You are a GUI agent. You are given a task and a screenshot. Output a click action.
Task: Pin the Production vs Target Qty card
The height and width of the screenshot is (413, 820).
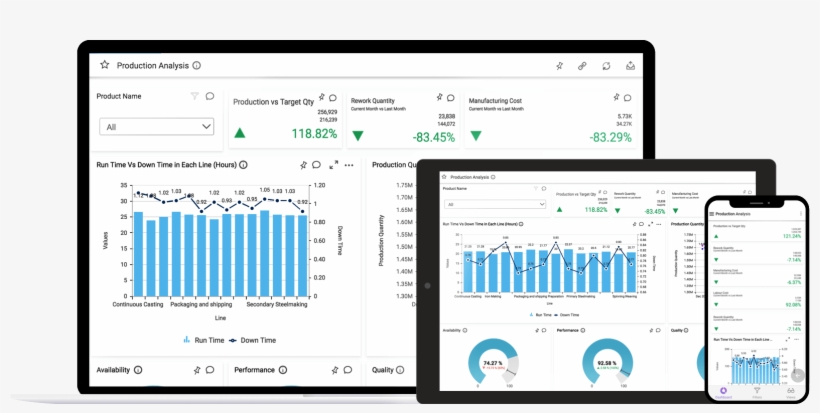pyautogui.click(x=322, y=97)
